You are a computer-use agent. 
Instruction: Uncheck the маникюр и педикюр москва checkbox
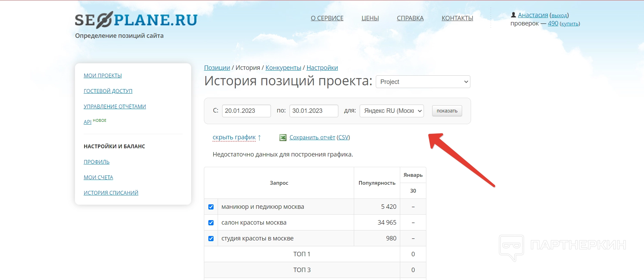pyautogui.click(x=211, y=207)
